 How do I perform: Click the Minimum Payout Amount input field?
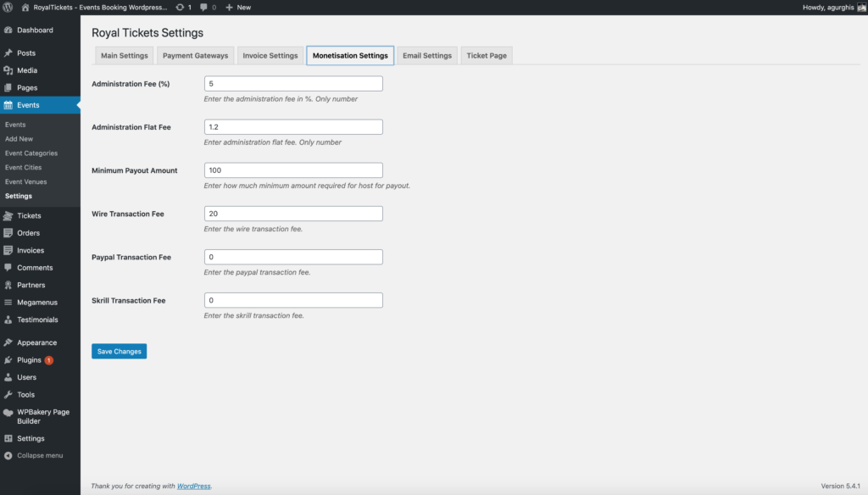tap(293, 170)
